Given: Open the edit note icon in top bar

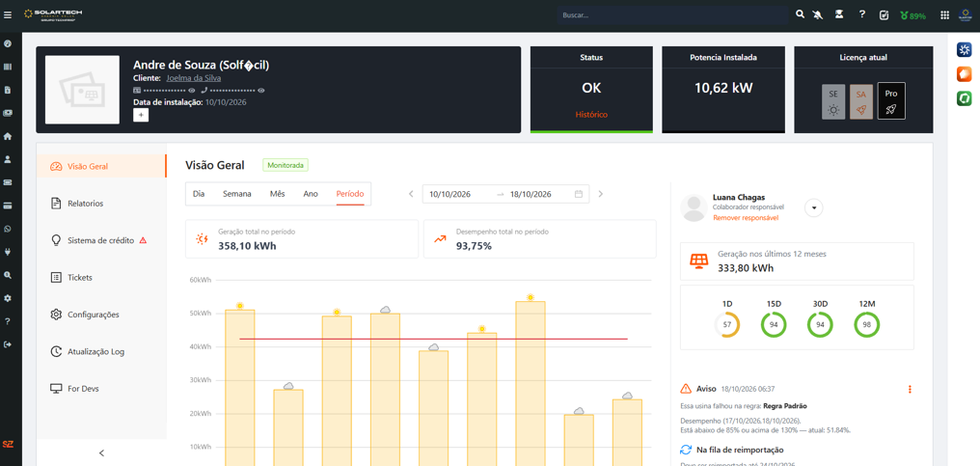Looking at the screenshot, I should pos(884,15).
